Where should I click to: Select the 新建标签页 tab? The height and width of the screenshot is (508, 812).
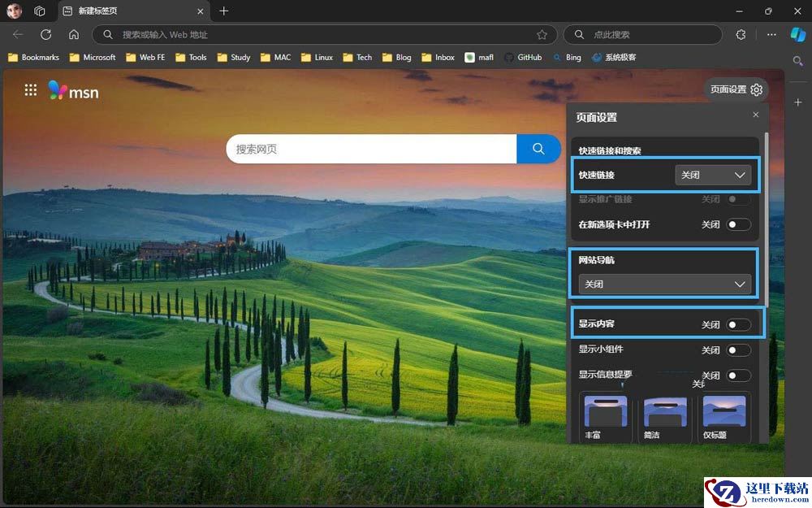134,11
